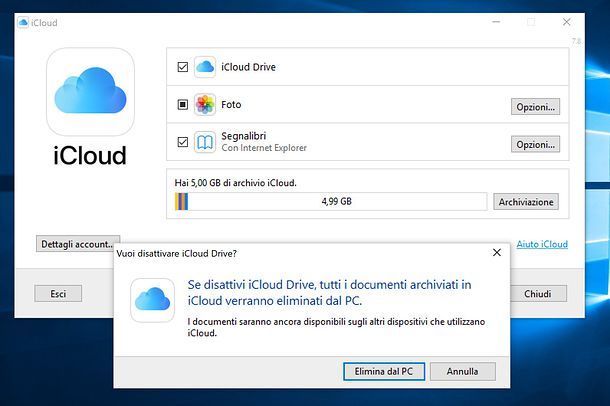The height and width of the screenshot is (406, 610).
Task: Click the Chiudi button
Action: click(538, 294)
